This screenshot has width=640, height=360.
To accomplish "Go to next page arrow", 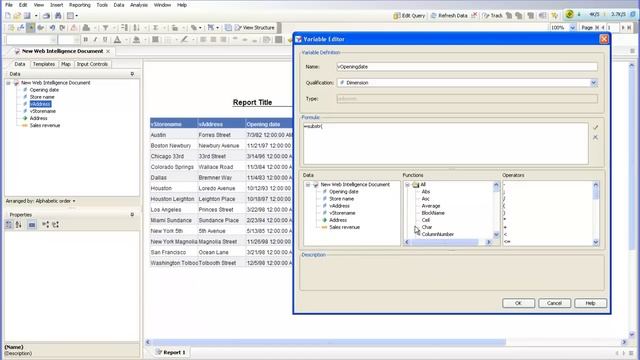I will tap(623, 28).
